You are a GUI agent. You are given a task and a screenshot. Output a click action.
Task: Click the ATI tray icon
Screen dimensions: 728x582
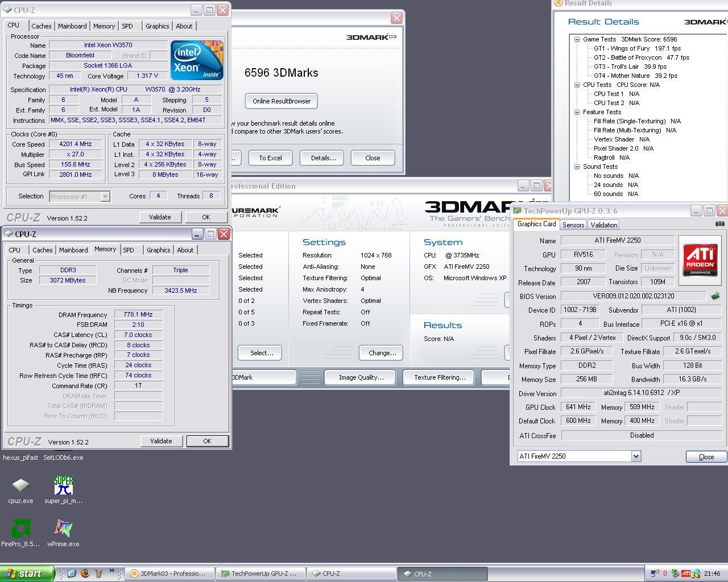pos(686,573)
